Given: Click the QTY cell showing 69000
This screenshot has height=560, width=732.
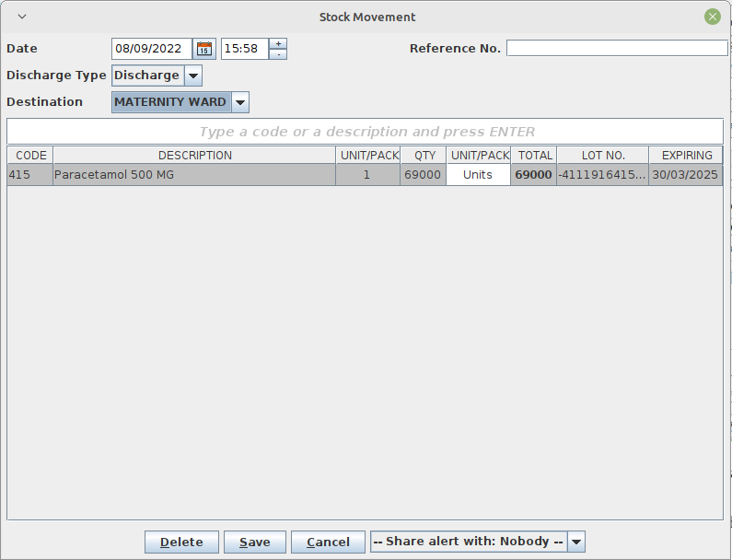Looking at the screenshot, I should (423, 175).
